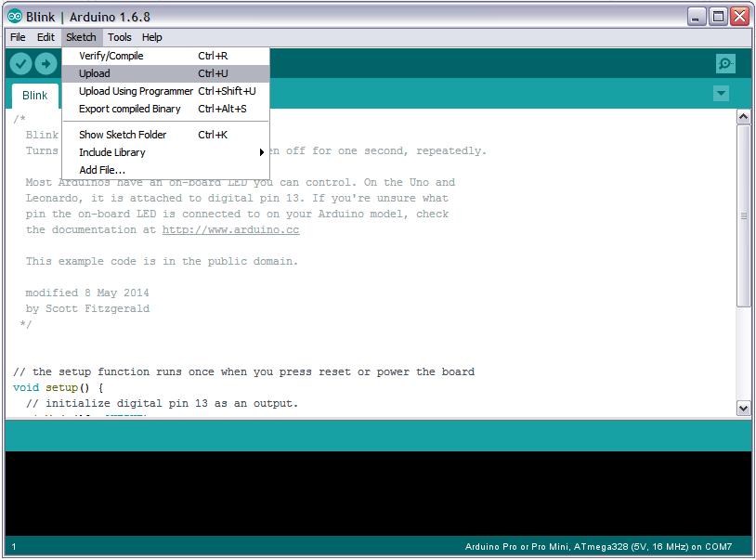The width and height of the screenshot is (756, 560).
Task: Open the Tools menu
Action: click(x=120, y=37)
